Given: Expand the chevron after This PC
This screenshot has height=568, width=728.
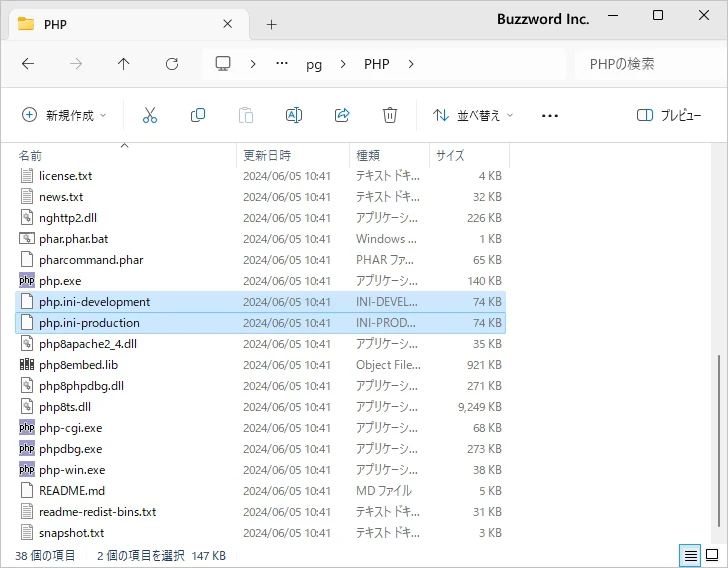Looking at the screenshot, I should point(253,64).
